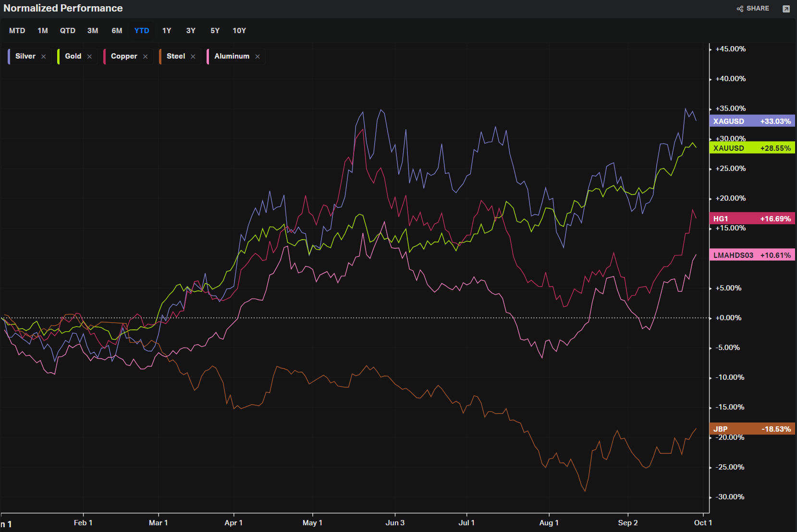Click the -25.00% y-axis label
This screenshot has height=532, width=797.
730,467
